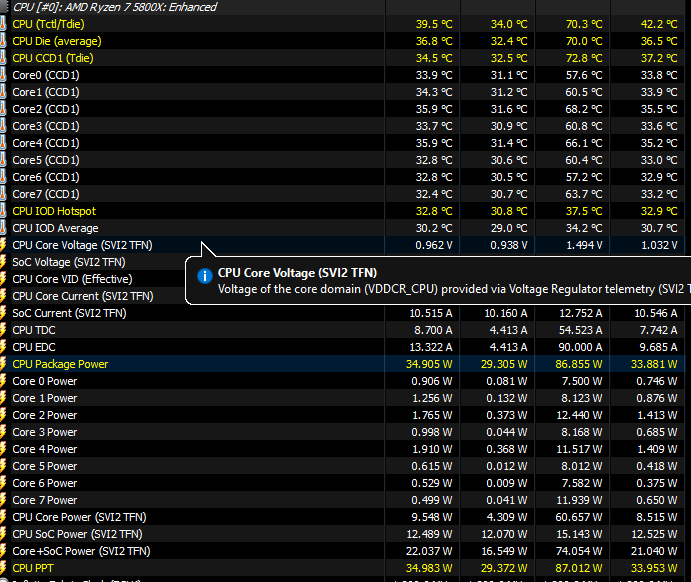Image resolution: width=691 pixels, height=582 pixels.
Task: Click the Core7 (CCD1) label
Action: click(46, 194)
